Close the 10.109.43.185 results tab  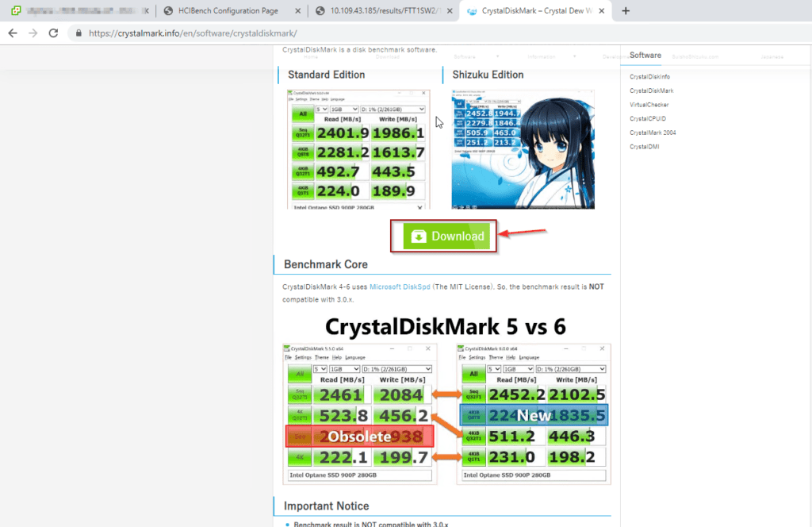tap(449, 11)
